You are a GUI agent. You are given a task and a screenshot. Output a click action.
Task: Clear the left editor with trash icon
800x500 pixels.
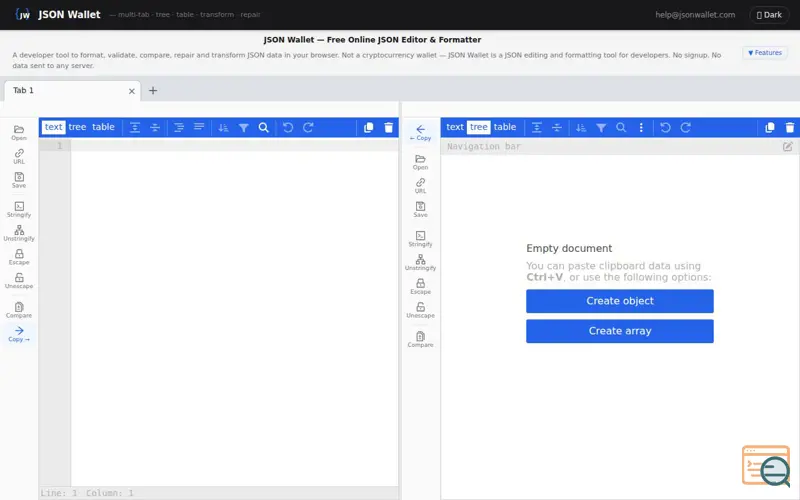tap(389, 128)
